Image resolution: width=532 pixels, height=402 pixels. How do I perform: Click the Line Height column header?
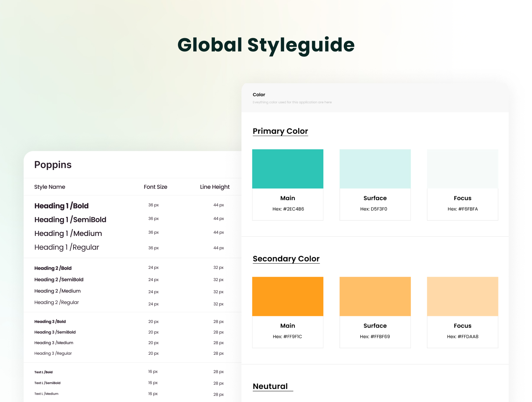coord(215,187)
